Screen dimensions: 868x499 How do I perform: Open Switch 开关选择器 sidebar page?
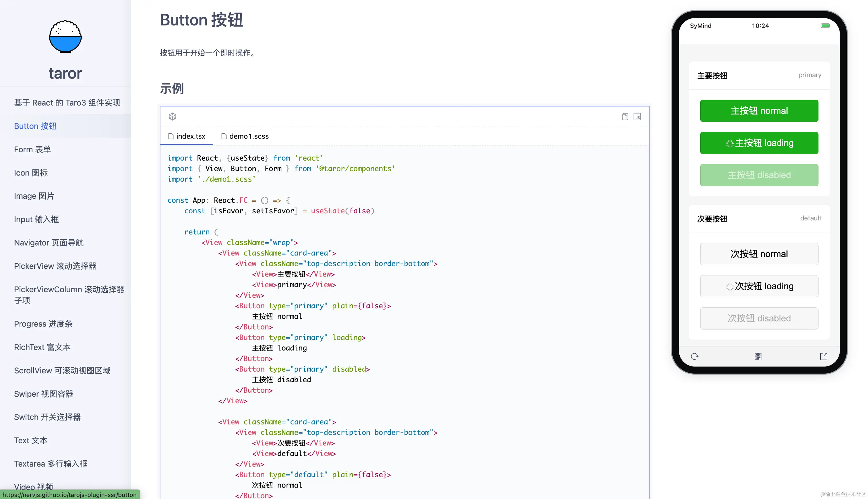point(47,417)
